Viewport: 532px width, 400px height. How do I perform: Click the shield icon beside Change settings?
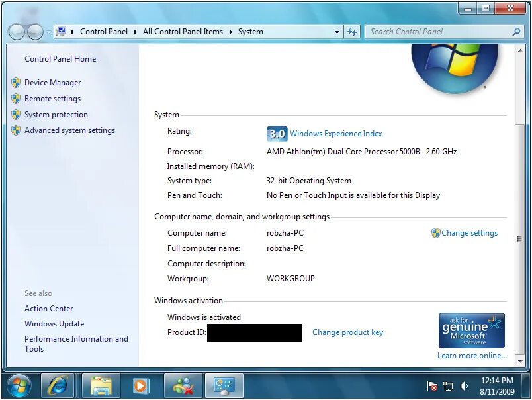[435, 233]
